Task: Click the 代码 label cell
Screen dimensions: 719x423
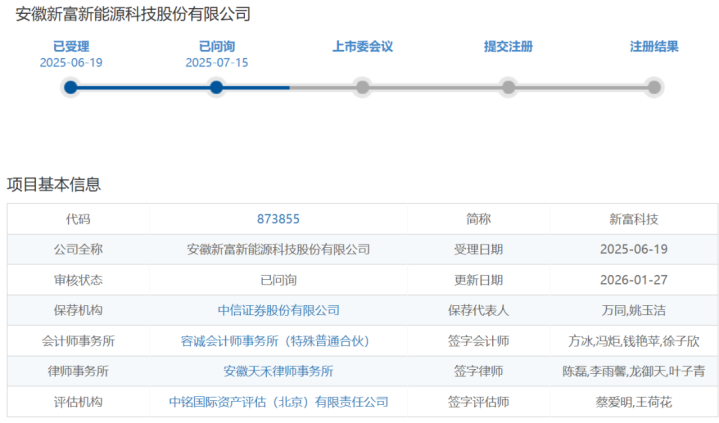Action: (78, 219)
